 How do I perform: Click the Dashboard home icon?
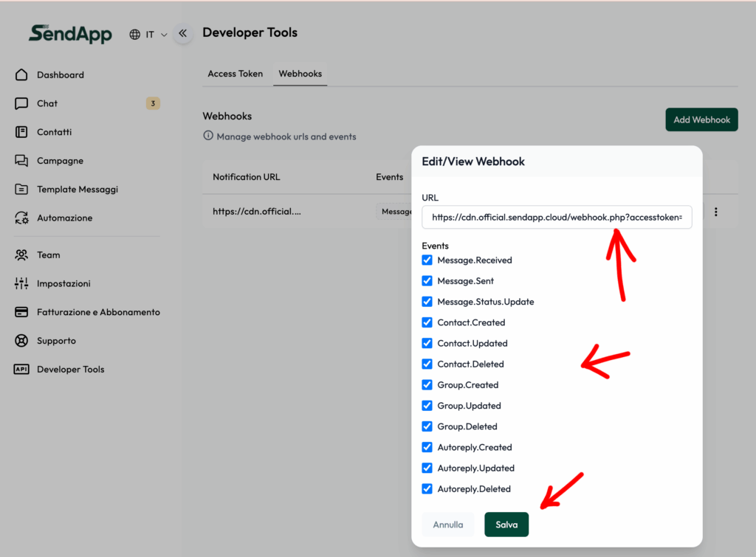tap(21, 75)
